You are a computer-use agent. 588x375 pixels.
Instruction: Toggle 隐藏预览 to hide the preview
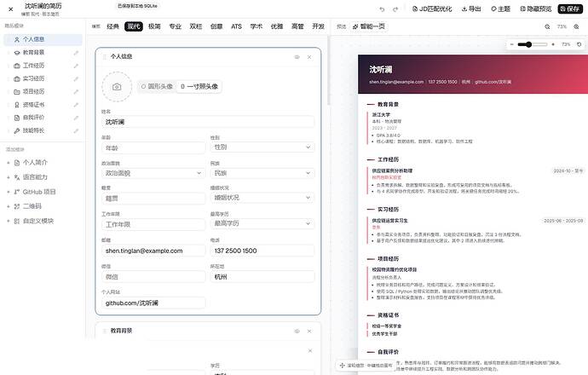(x=535, y=9)
